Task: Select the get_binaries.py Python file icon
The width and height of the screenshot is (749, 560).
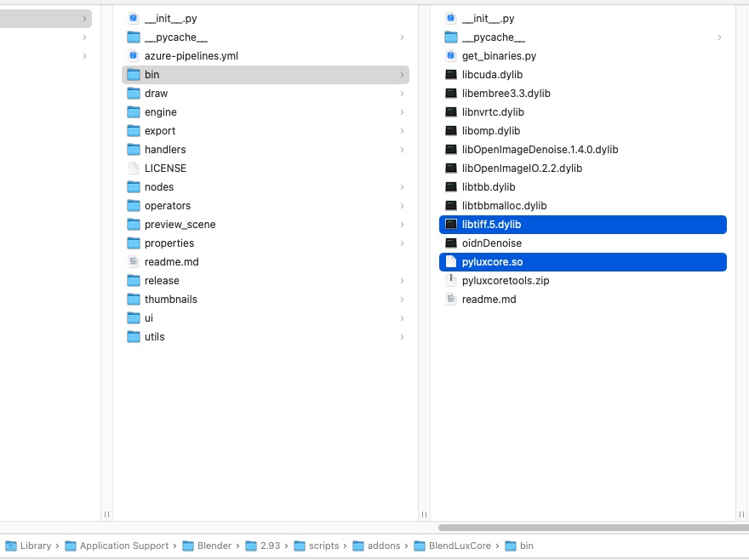Action: [x=451, y=56]
